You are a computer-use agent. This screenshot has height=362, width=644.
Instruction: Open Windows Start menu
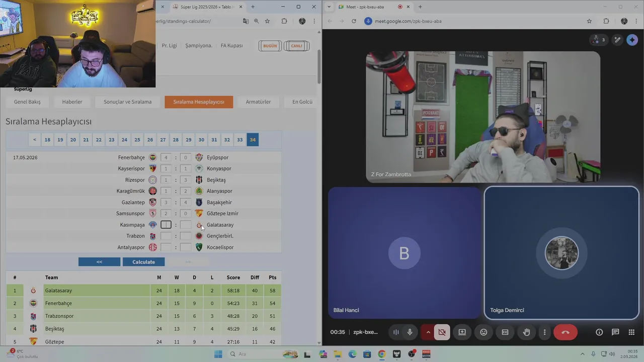[x=218, y=354]
